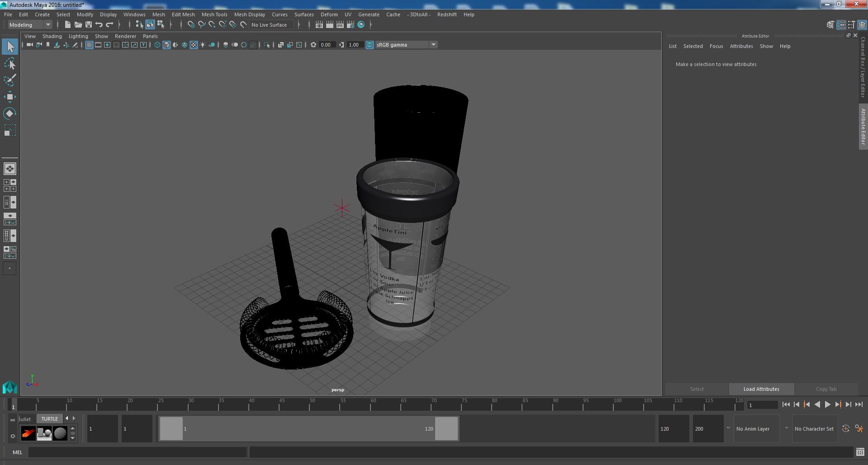Open a scene file
Viewport: 868px width, 465px height.
coord(78,25)
